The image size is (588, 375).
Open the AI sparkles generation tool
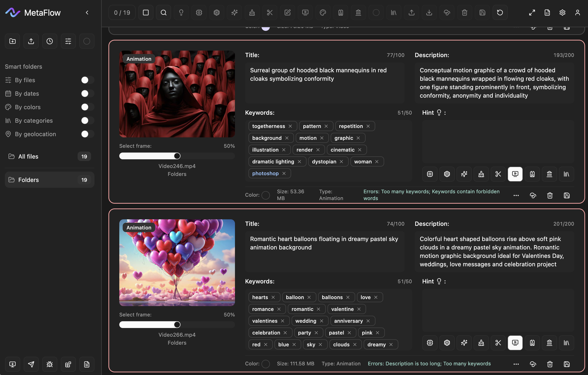[234, 13]
